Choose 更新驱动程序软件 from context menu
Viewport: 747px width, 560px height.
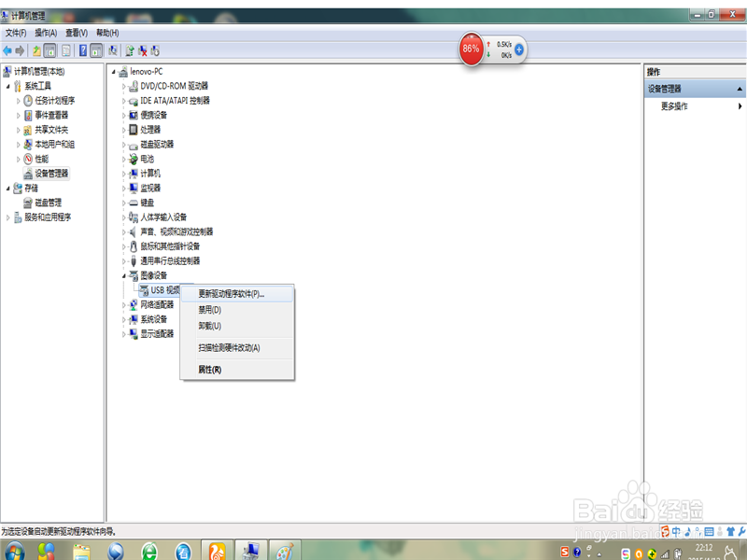click(231, 293)
